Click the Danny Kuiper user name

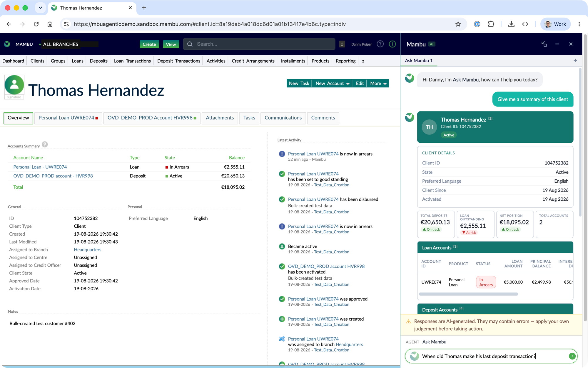[x=361, y=44]
